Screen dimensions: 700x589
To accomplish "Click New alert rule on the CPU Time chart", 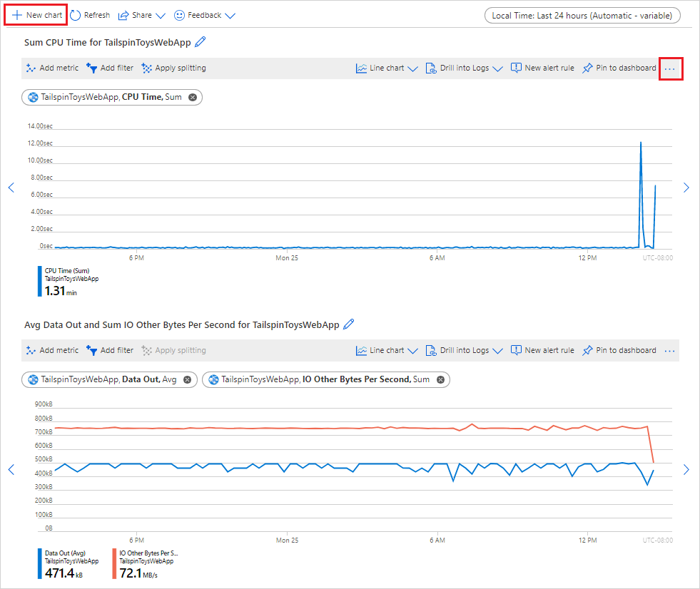I will (544, 68).
